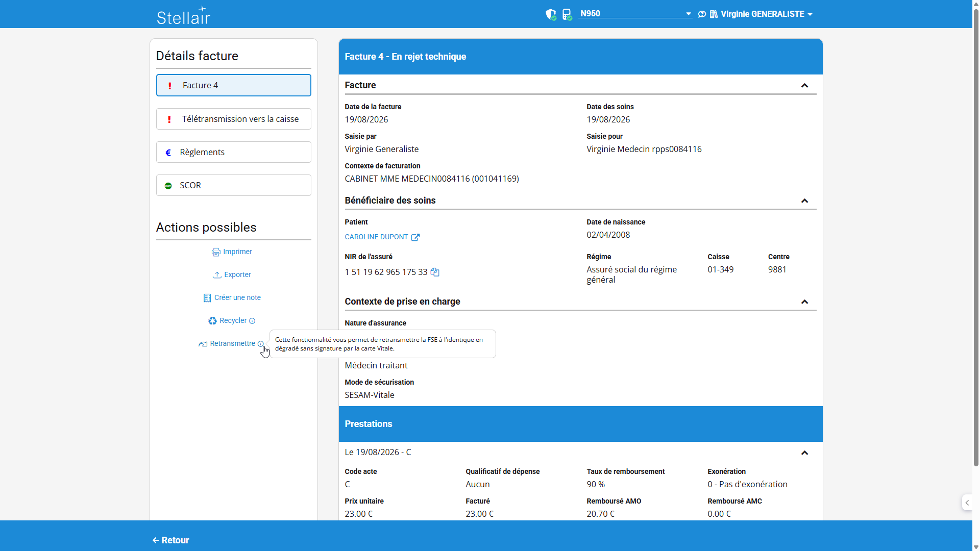
Task: Click the retransmit arrow icon beside Retransmettre
Action: coord(203,344)
